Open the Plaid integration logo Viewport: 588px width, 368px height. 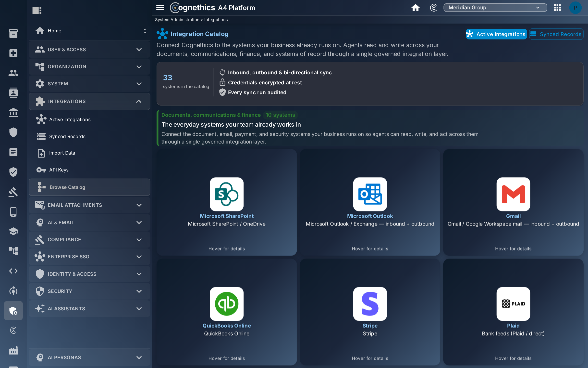tap(513, 304)
